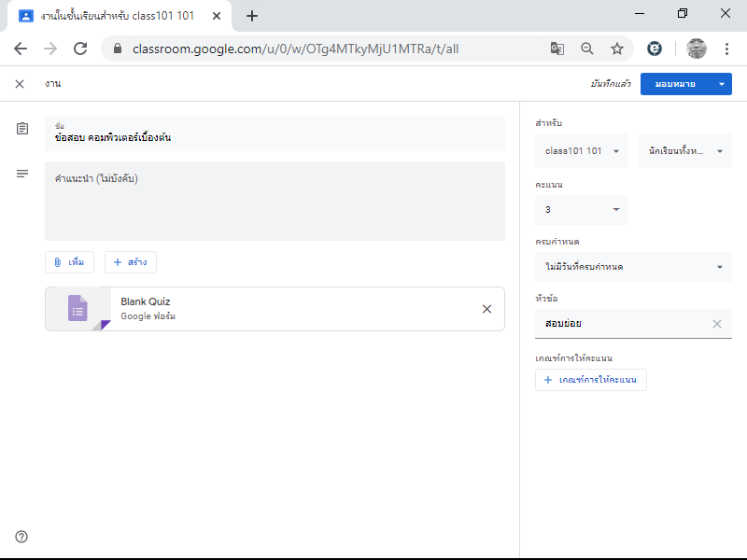Click the Google ฟอร์ม subtitle text
The width and height of the screenshot is (747, 560).
tap(148, 316)
